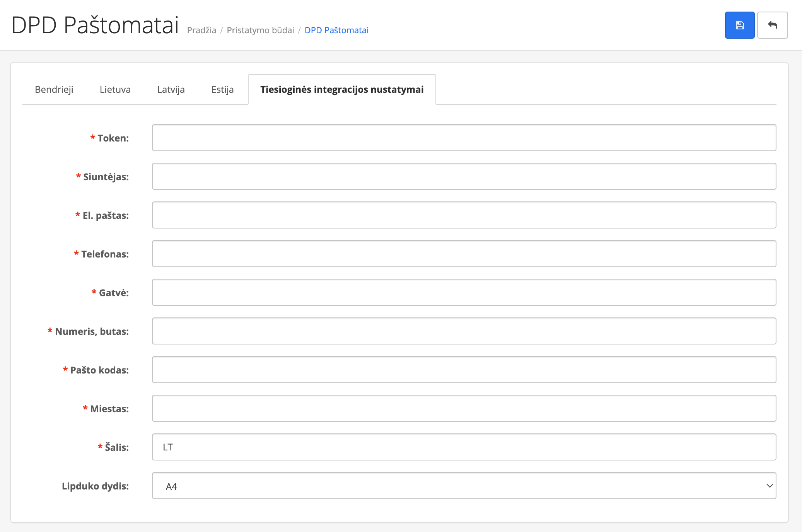802x532 pixels.
Task: Select the Latvija tab
Action: point(171,90)
